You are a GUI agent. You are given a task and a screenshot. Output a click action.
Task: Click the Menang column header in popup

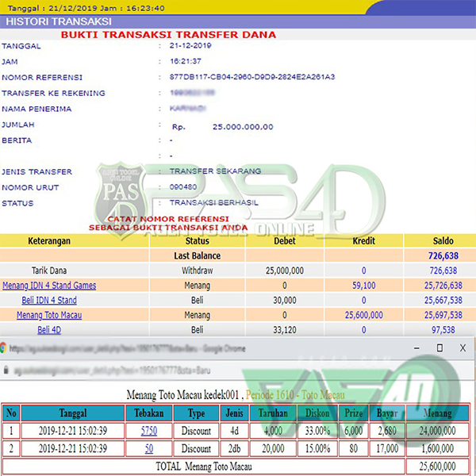click(437, 413)
